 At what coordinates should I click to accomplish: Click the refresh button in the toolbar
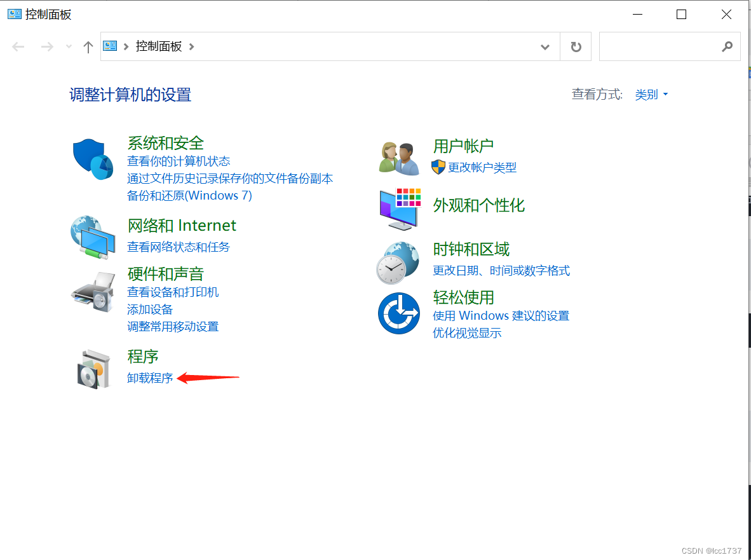(576, 46)
